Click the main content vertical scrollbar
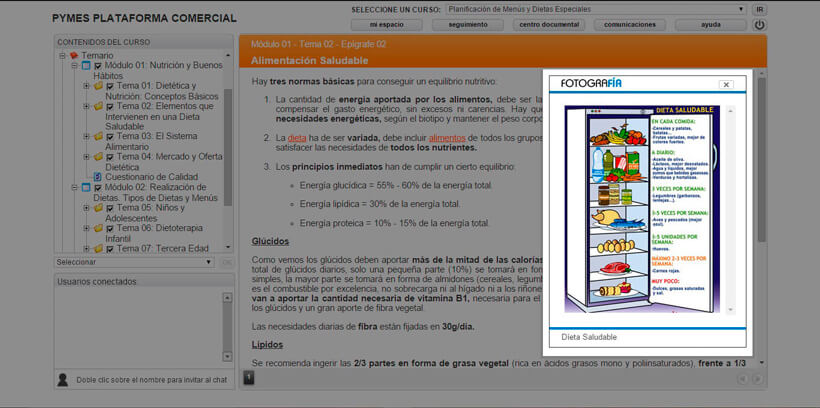This screenshot has width=820, height=408. coord(761,160)
